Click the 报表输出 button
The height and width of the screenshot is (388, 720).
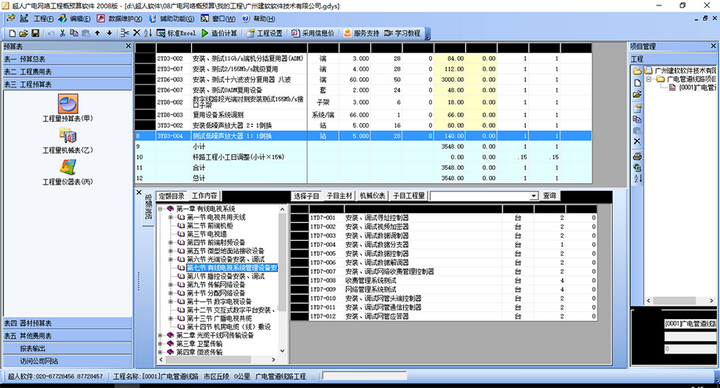(68, 349)
